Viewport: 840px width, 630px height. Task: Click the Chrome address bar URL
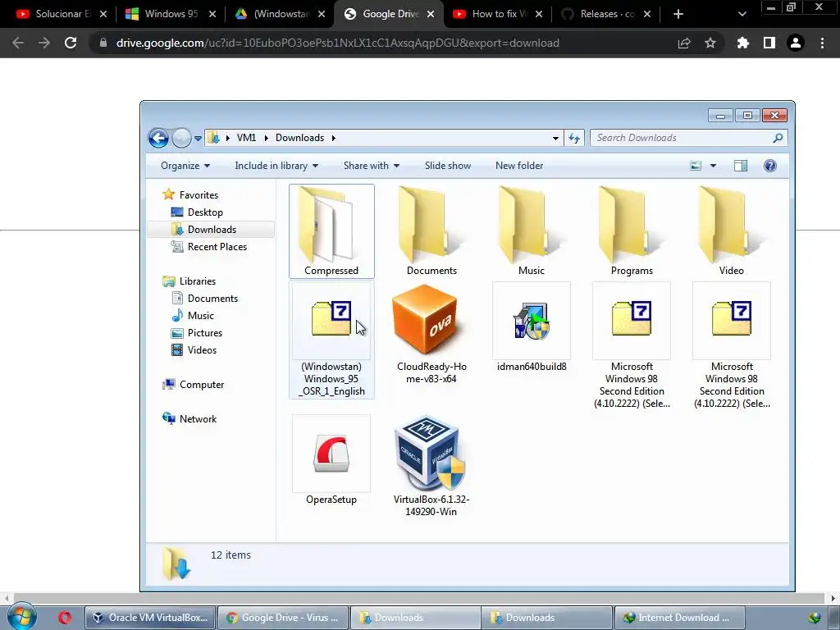[337, 43]
